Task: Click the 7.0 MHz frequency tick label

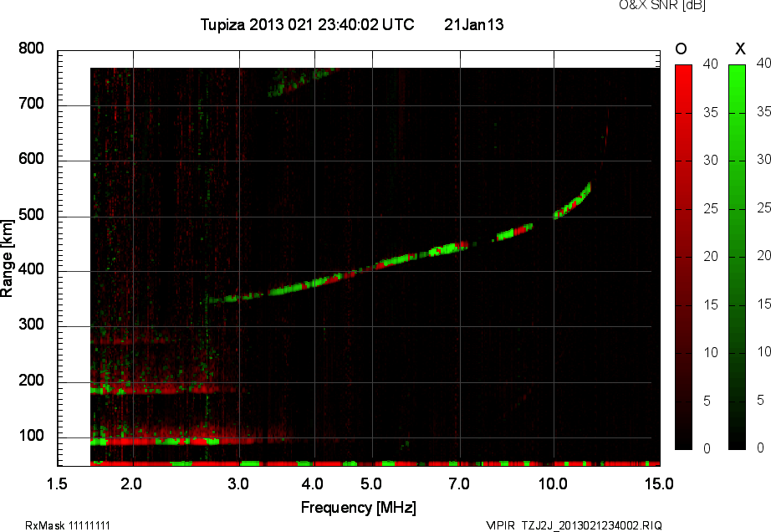Action: pyautogui.click(x=459, y=483)
